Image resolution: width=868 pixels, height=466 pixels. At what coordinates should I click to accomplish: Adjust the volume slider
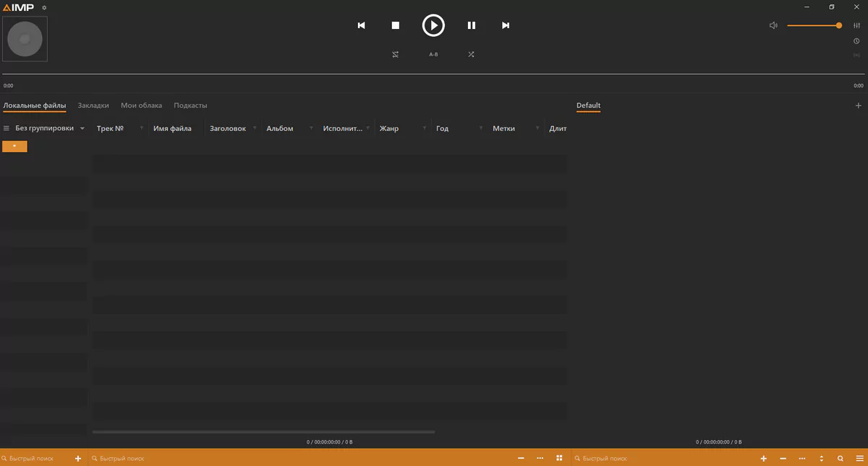pos(813,25)
